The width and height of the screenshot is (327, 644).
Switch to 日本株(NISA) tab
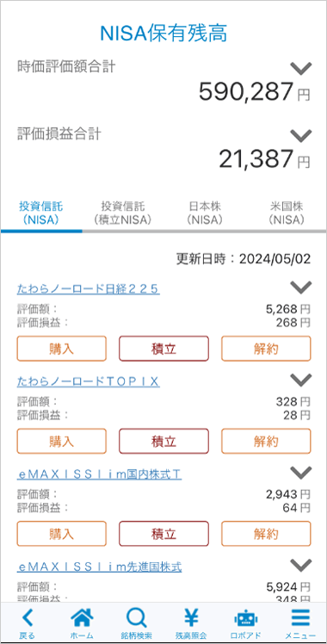204,213
